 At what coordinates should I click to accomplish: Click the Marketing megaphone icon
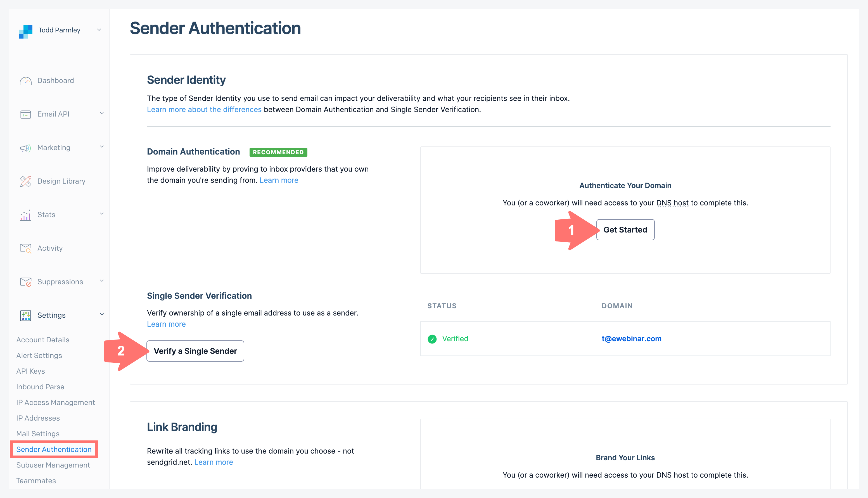tap(26, 148)
